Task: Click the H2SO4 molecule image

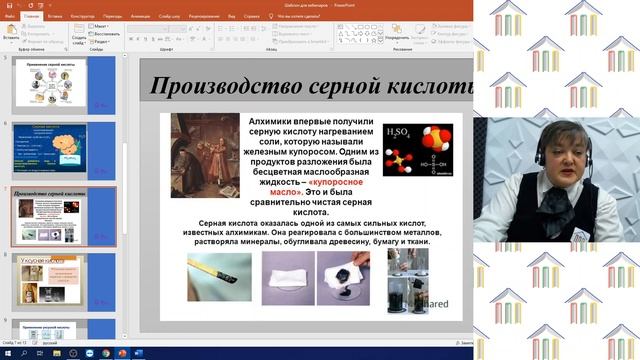Action: click(418, 150)
